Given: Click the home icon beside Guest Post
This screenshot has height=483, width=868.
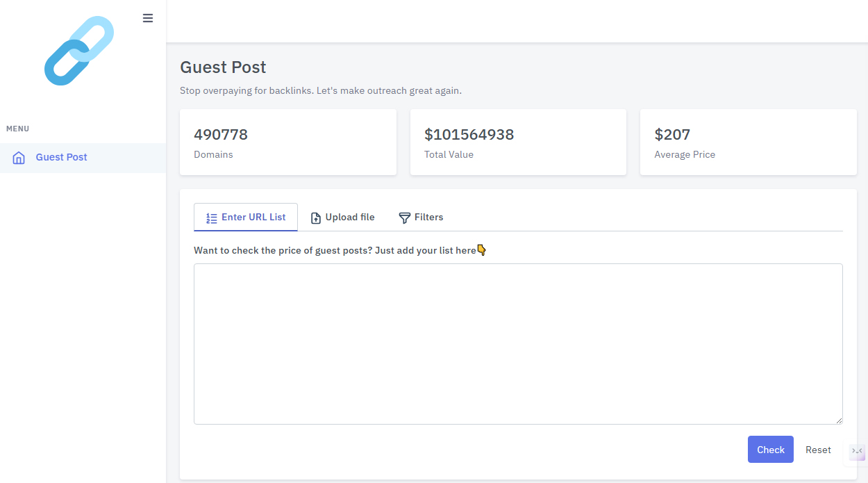Looking at the screenshot, I should (x=19, y=158).
